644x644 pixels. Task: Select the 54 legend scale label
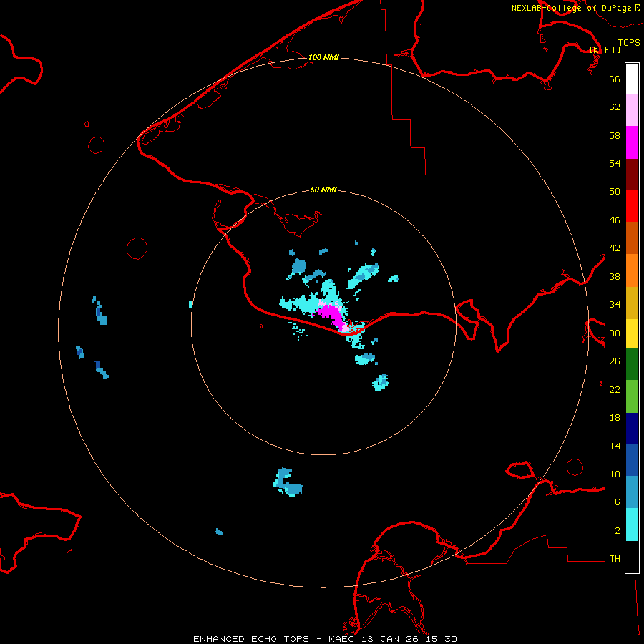click(615, 163)
